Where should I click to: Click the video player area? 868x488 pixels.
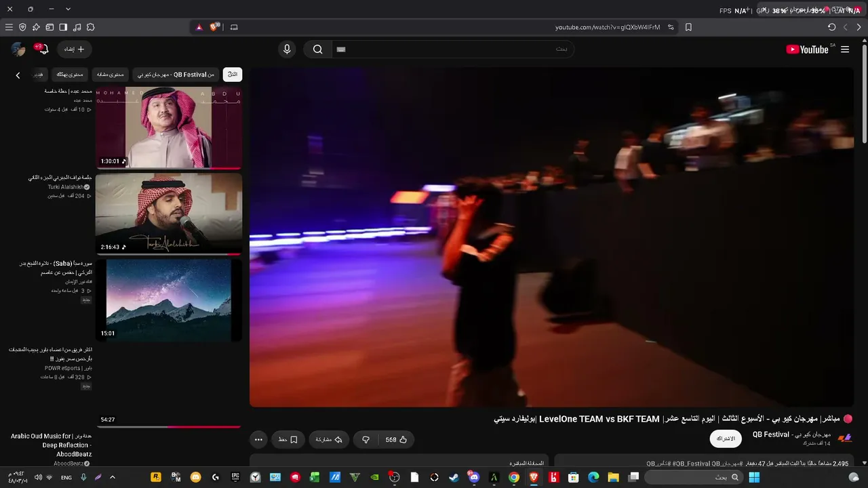(x=552, y=237)
